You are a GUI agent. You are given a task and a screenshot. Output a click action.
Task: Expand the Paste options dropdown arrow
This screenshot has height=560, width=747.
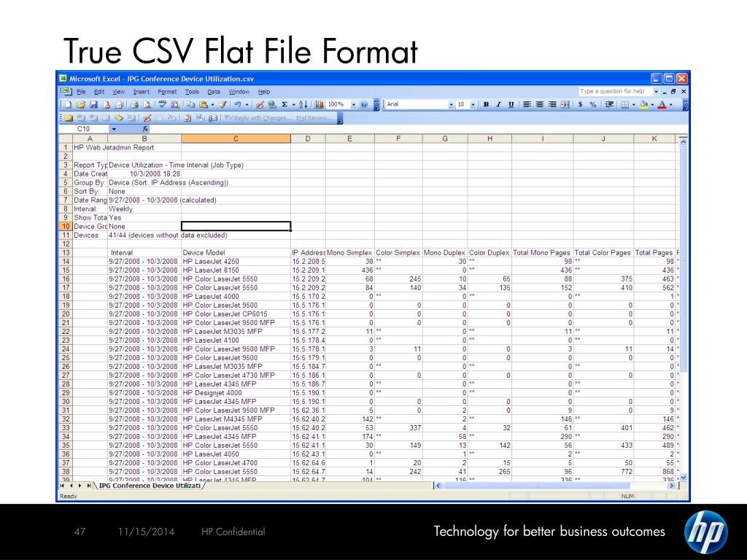pyautogui.click(x=212, y=104)
